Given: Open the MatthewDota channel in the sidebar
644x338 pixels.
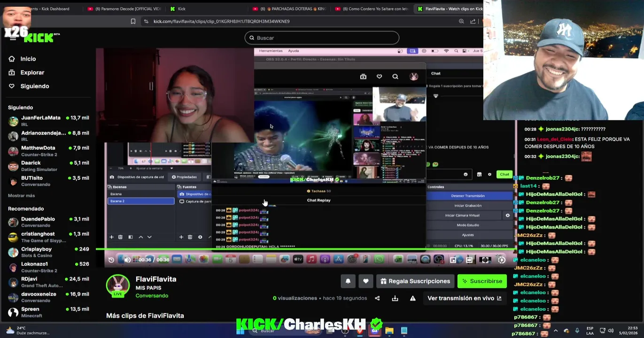Looking at the screenshot, I should 48,151.
